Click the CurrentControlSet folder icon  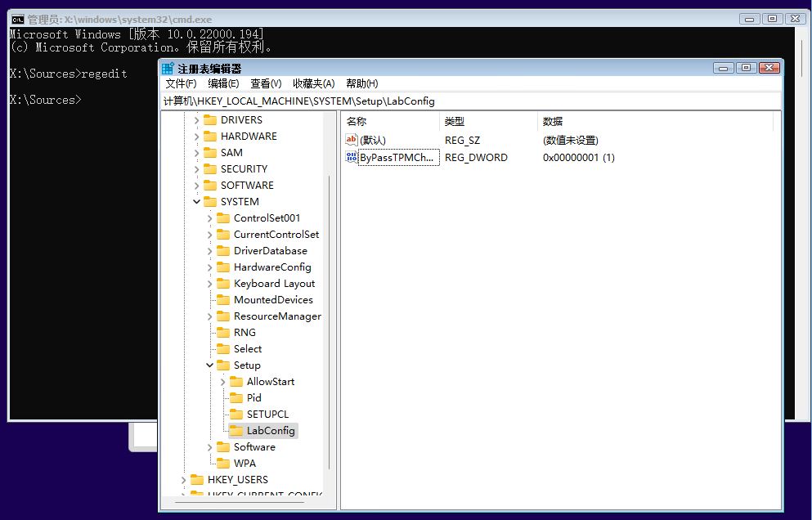pos(222,234)
